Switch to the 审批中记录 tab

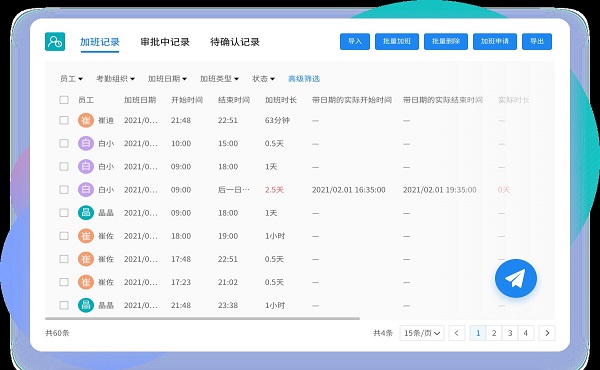coord(165,42)
